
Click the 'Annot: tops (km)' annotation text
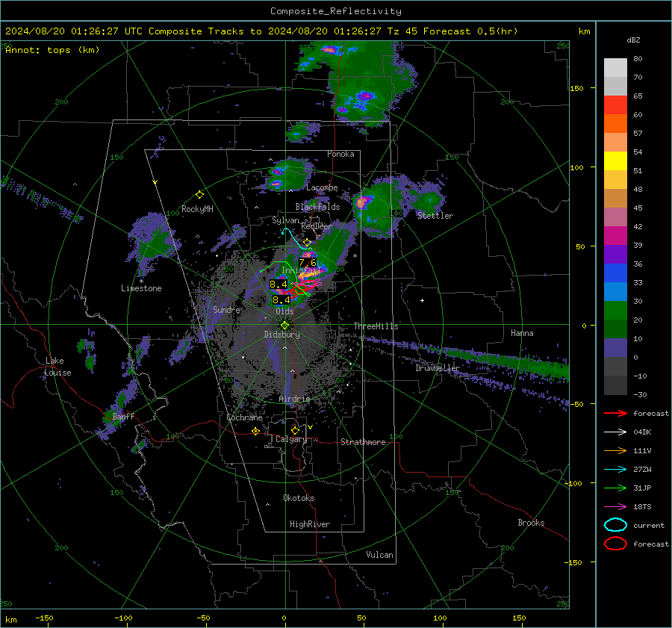click(x=52, y=50)
